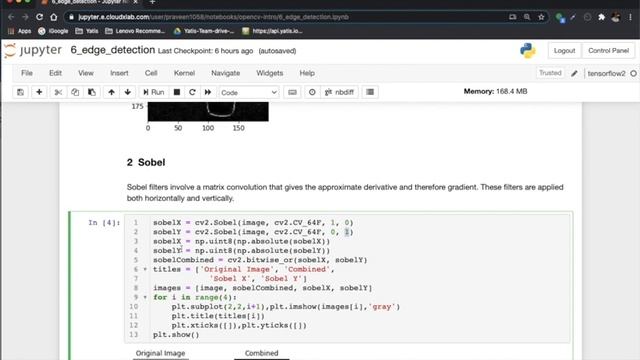Go back in browser history
This screenshot has height=360, width=640.
[11, 17]
